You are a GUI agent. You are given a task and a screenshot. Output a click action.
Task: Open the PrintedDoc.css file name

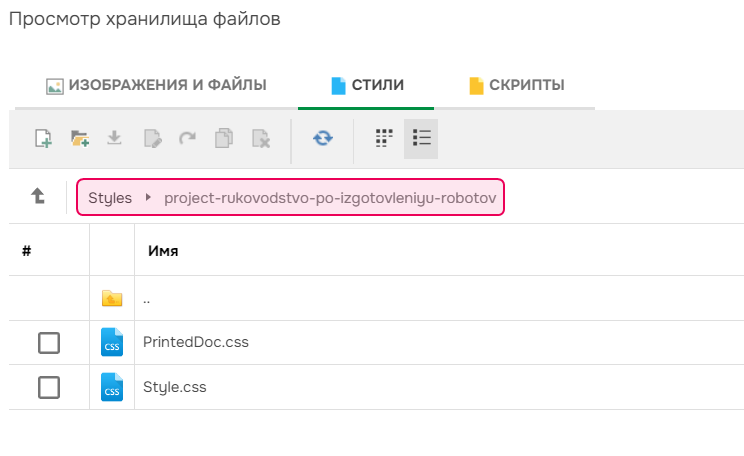point(196,342)
